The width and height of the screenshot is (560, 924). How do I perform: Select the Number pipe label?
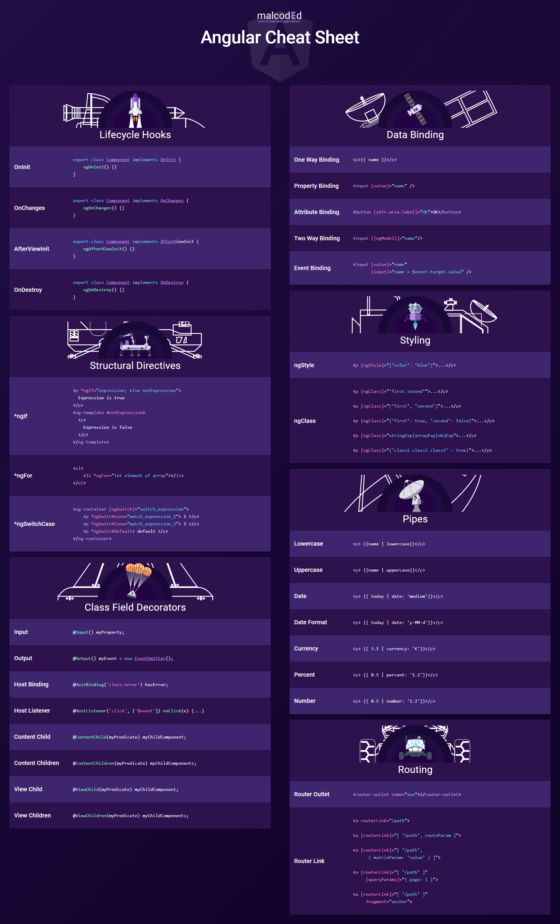coord(305,701)
